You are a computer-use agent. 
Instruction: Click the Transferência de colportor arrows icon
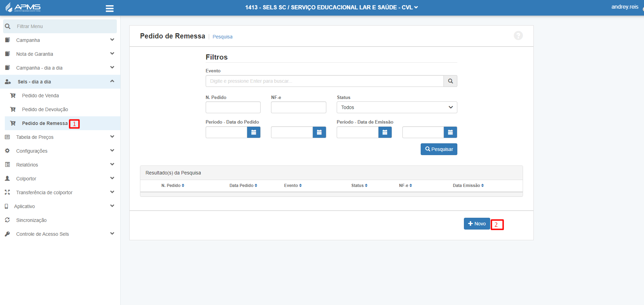[x=7, y=192]
